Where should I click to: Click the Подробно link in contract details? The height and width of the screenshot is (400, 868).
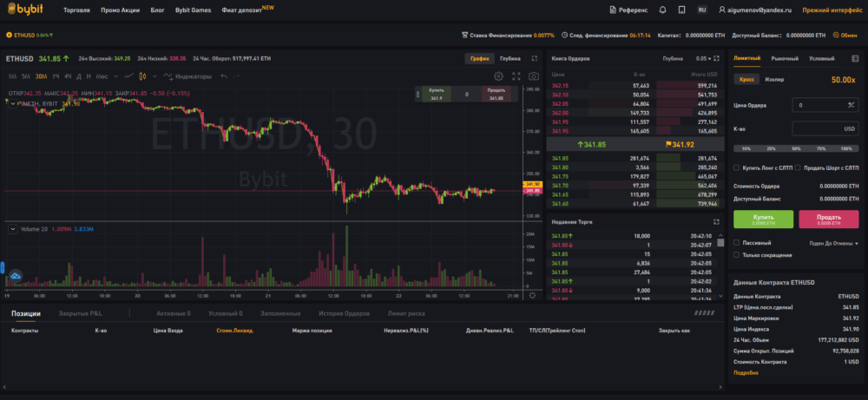point(746,372)
